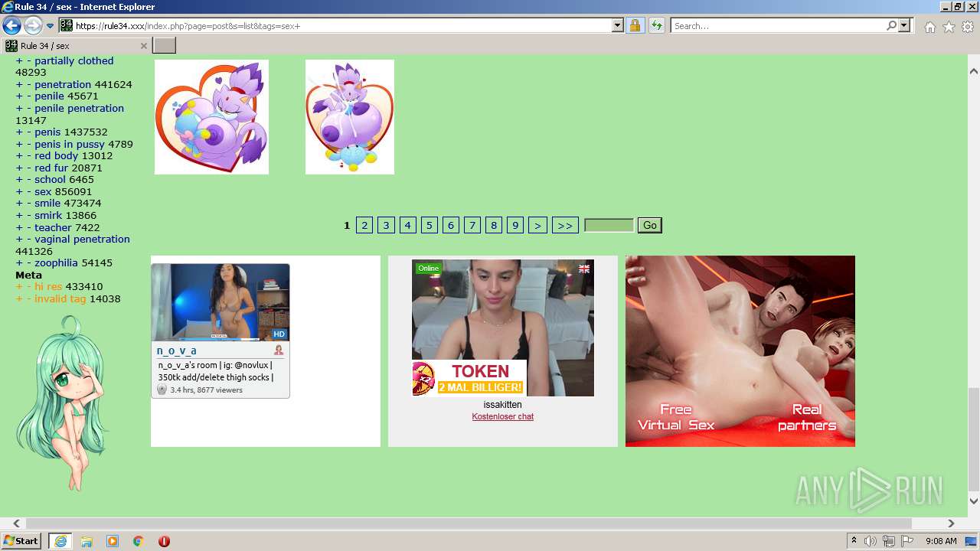
Task: Go to results page 7
Action: pyautogui.click(x=472, y=225)
